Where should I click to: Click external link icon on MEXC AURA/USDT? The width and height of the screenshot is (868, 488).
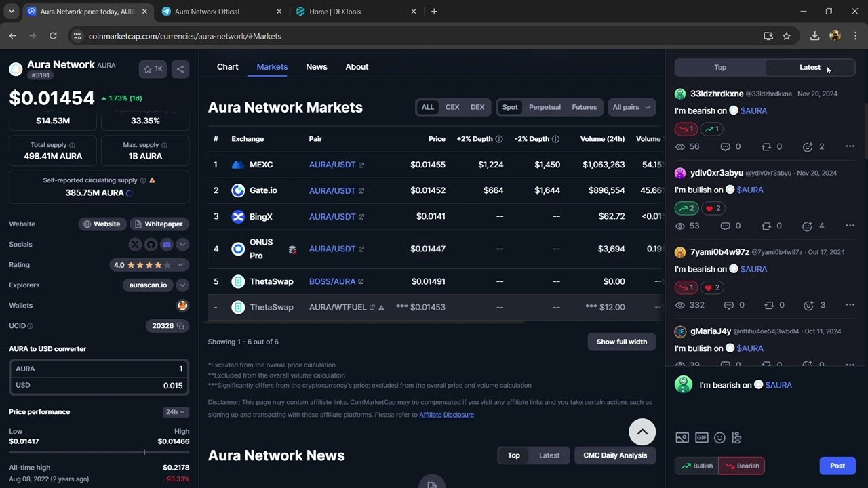[361, 165]
